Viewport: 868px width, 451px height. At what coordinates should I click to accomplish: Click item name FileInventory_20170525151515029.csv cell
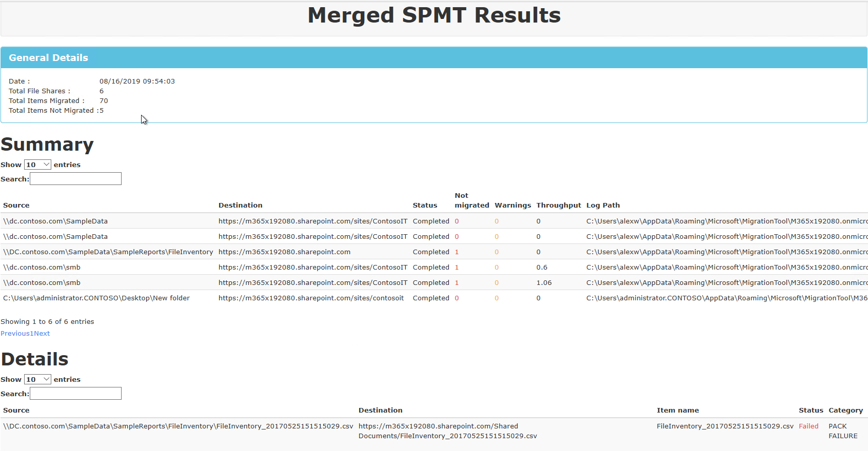click(x=725, y=426)
